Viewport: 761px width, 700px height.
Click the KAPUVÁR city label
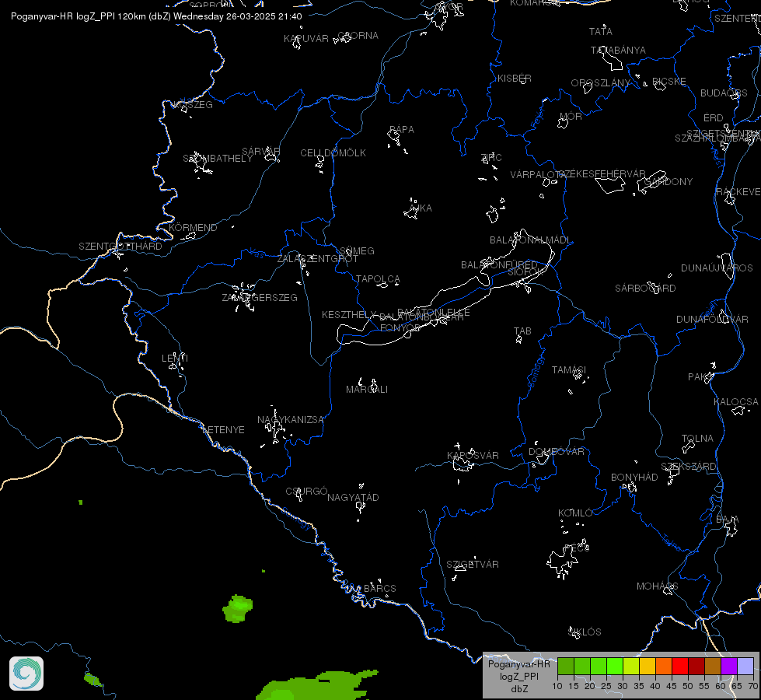point(306,38)
